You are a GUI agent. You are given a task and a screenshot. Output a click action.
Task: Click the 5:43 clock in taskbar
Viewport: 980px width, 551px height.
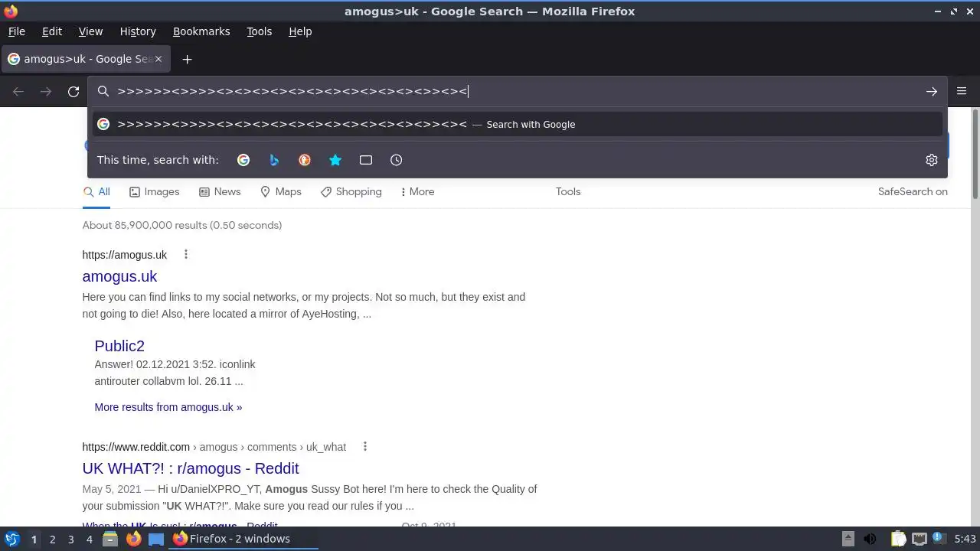pos(965,539)
